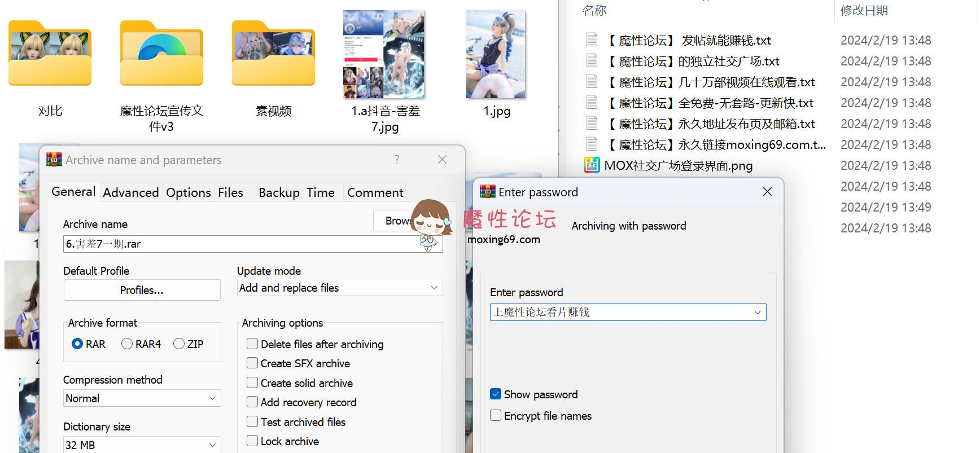980x453 pixels.
Task: Click WinRAR icon in Archive name dialog title
Action: (54, 160)
